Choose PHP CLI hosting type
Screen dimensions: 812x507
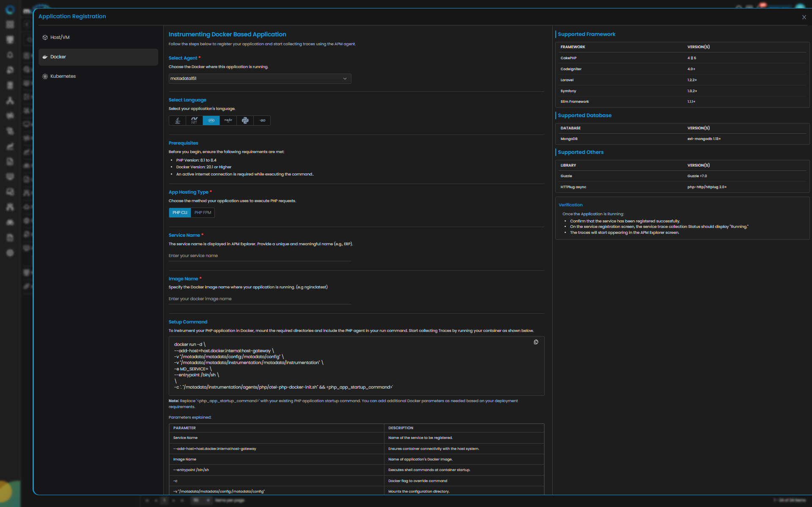click(180, 213)
